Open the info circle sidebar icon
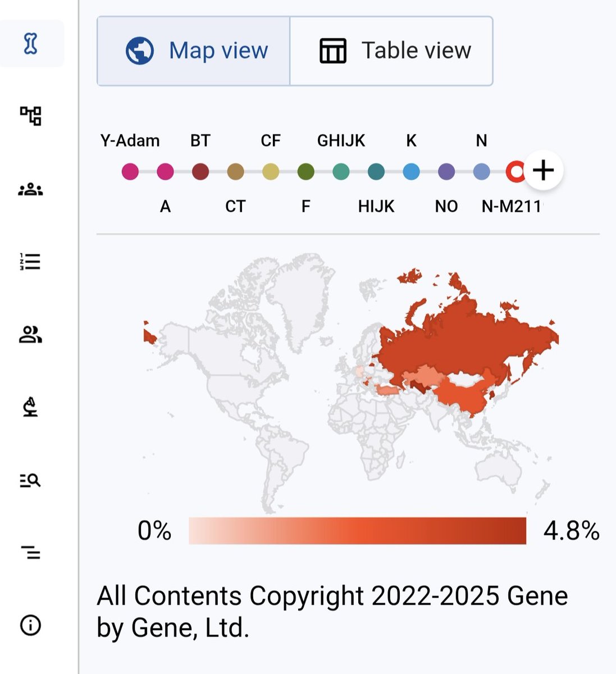The image size is (616, 674). pos(31,625)
